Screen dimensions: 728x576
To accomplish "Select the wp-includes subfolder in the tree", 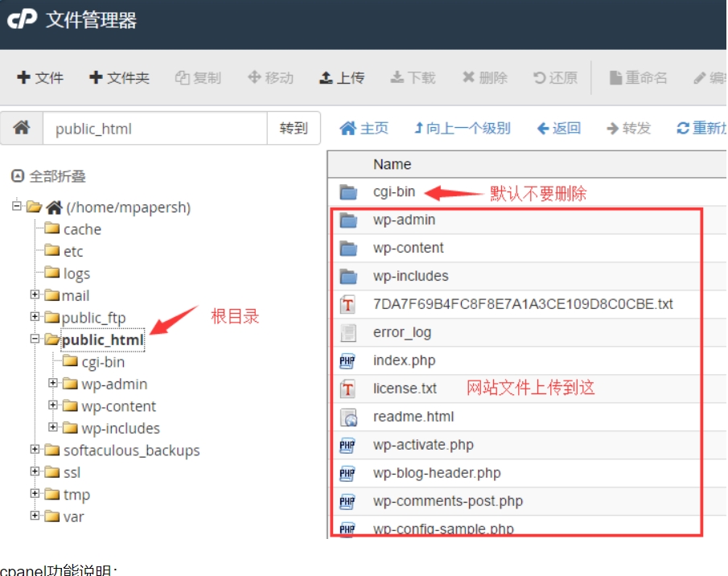I will coord(121,429).
